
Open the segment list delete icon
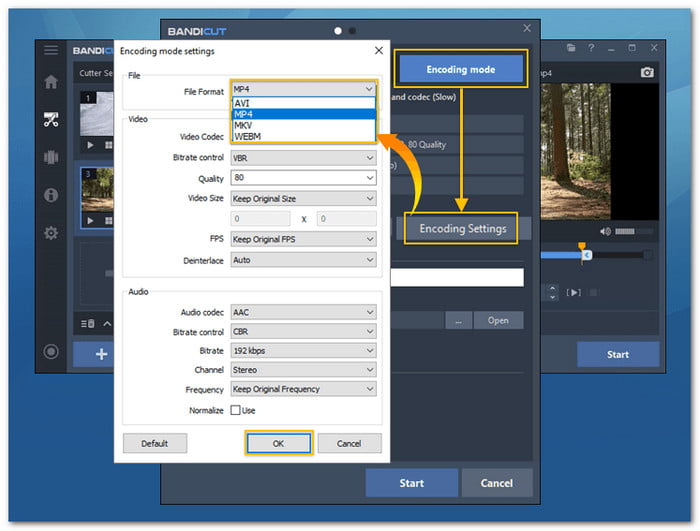point(88,323)
